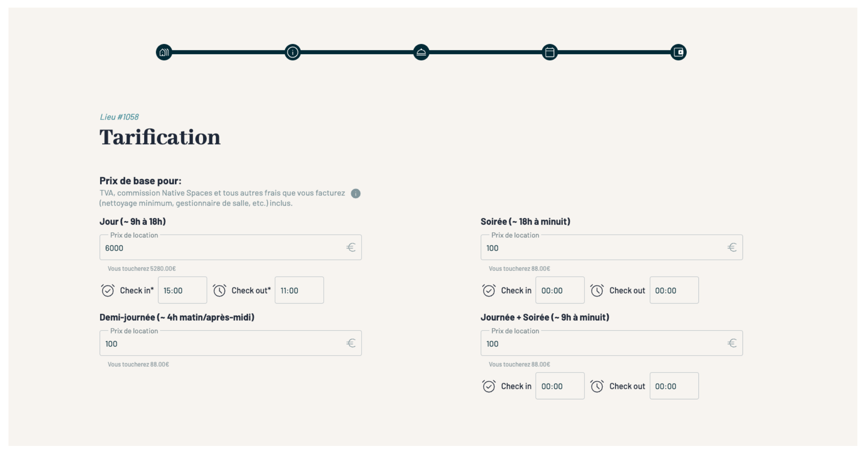The width and height of the screenshot is (868, 454).
Task: Click the house step icon in progress bar
Action: click(164, 53)
